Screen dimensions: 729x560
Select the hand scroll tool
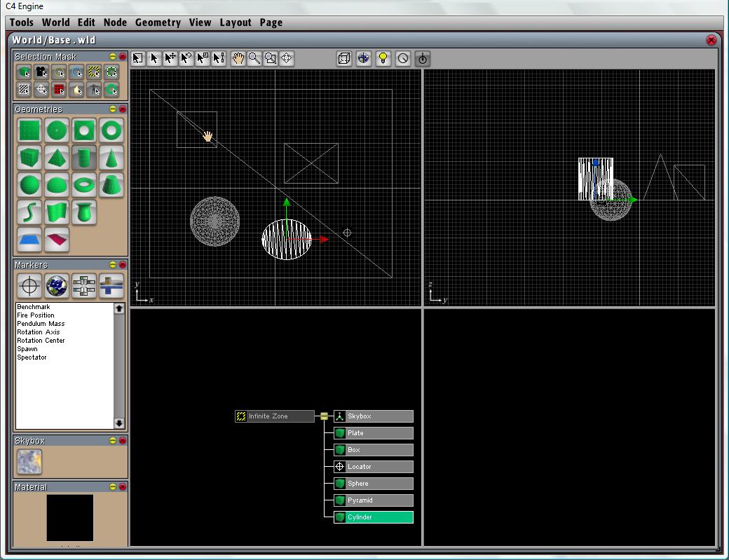(x=238, y=59)
